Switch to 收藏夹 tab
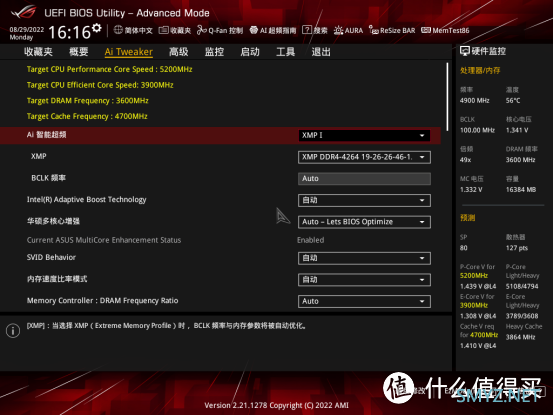The height and width of the screenshot is (415, 553). click(x=38, y=52)
